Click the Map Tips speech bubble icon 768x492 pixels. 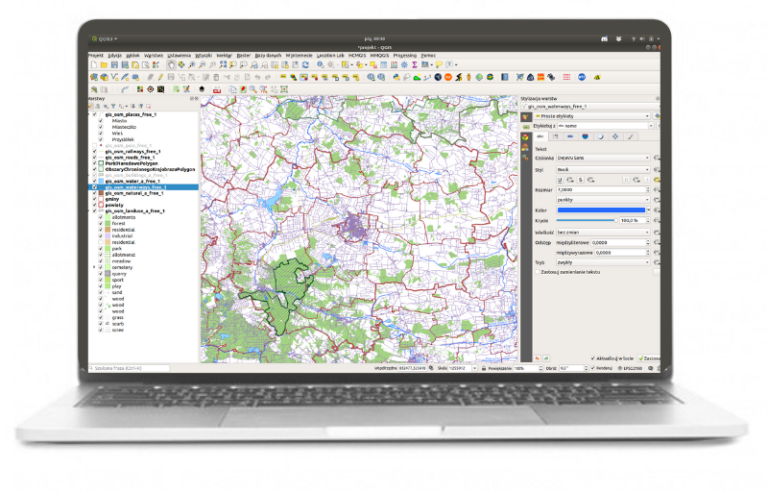point(439,65)
